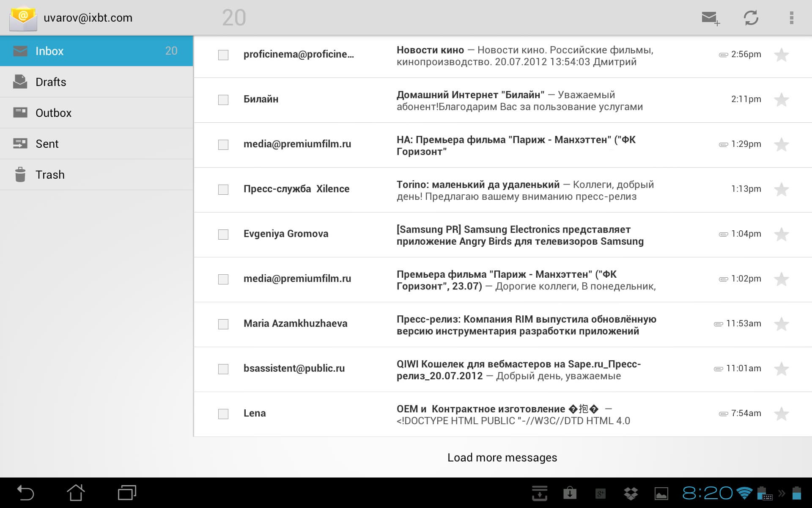Viewport: 812px width, 508px height.
Task: Tick the Maria Azamkhuzhaeva email checkbox
Action: coord(223,324)
